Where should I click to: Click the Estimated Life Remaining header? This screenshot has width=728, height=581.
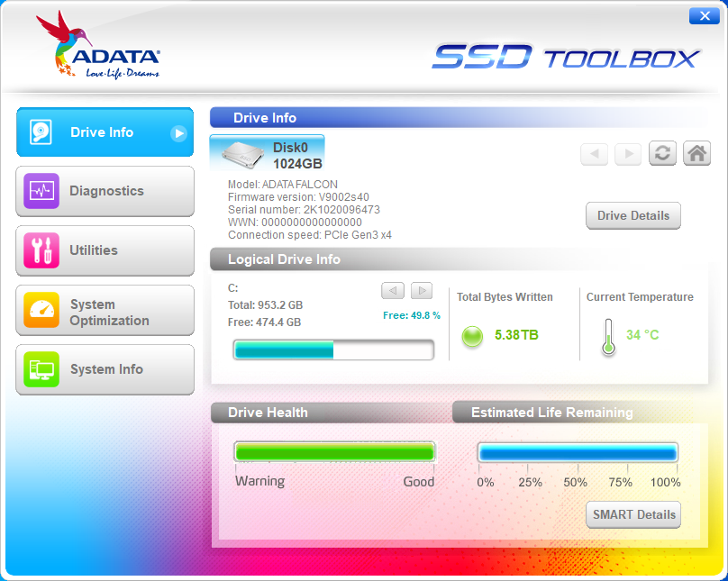(552, 413)
